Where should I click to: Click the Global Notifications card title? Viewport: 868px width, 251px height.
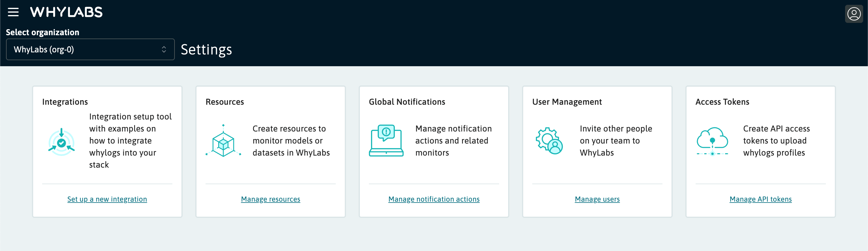pyautogui.click(x=407, y=102)
